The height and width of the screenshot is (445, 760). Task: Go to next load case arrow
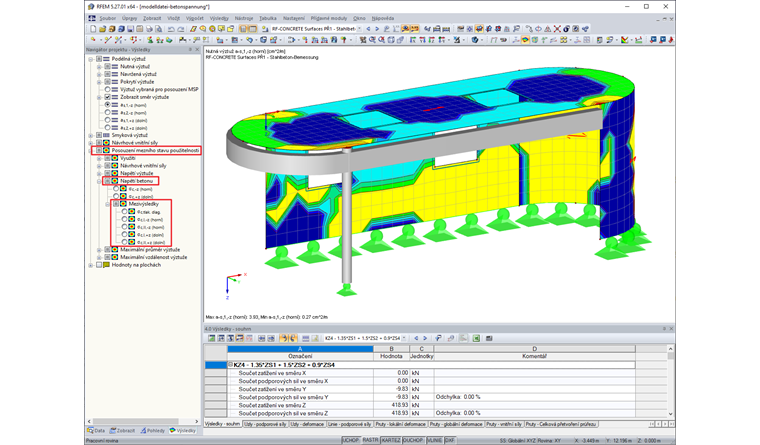pyautogui.click(x=377, y=29)
